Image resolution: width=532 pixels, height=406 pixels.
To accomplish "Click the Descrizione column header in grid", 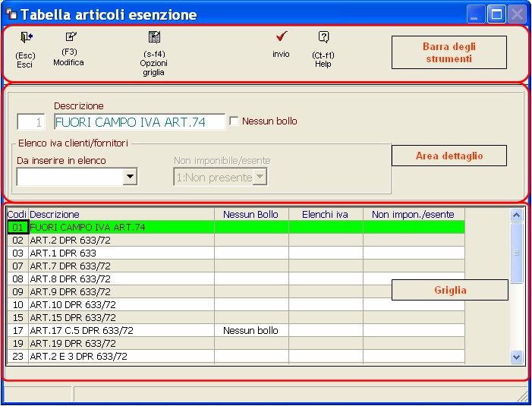I will [x=121, y=214].
